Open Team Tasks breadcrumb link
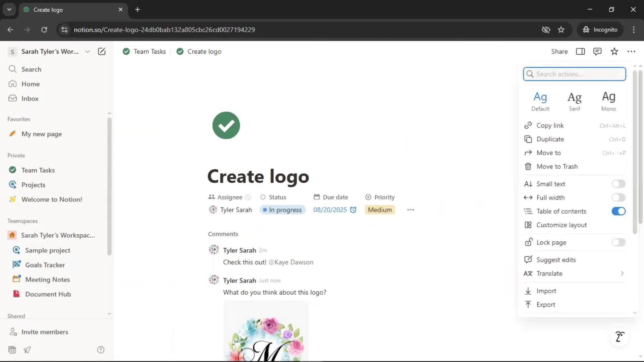The image size is (644, 362). (145, 51)
